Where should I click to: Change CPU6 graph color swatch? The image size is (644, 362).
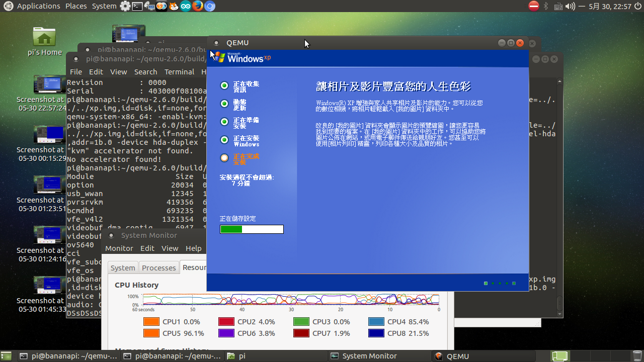tap(226, 333)
